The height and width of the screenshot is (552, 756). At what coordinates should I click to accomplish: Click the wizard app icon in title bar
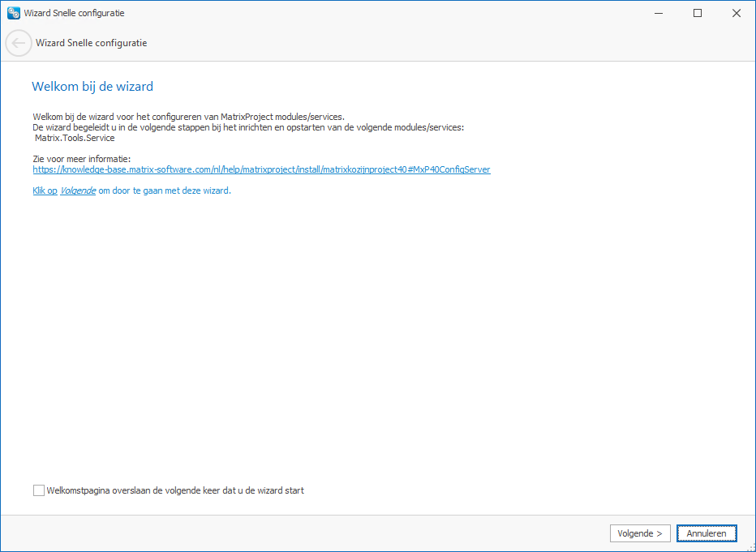[13, 13]
